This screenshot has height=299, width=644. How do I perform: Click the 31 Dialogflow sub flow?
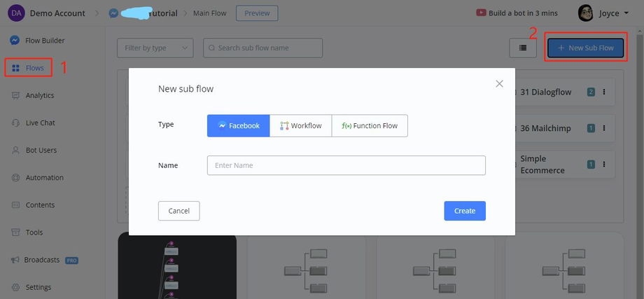(x=546, y=92)
